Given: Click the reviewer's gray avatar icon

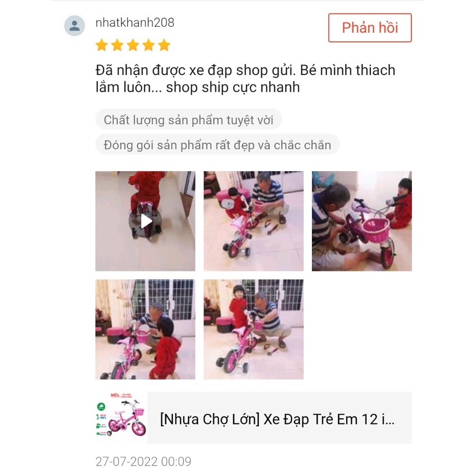Looking at the screenshot, I should [x=74, y=26].
